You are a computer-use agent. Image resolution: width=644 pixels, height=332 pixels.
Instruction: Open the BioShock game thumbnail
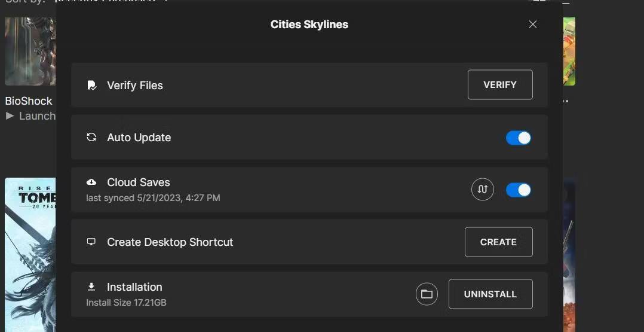30,51
